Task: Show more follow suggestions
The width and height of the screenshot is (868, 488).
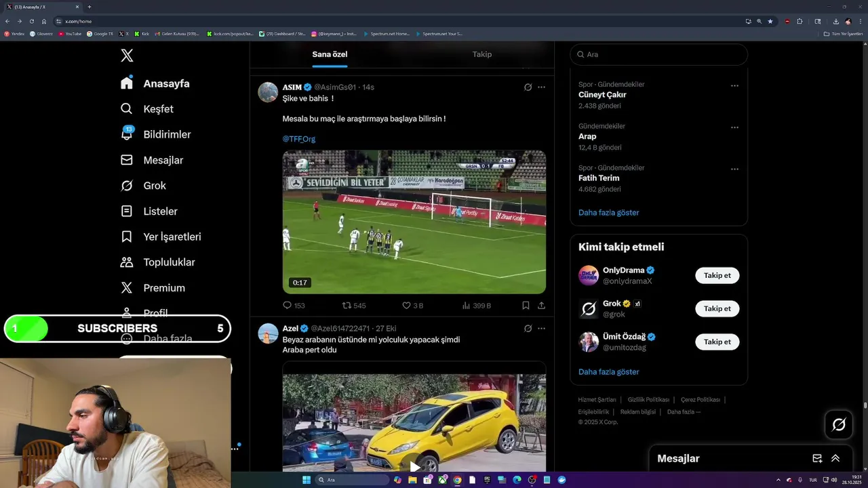Action: pos(609,372)
